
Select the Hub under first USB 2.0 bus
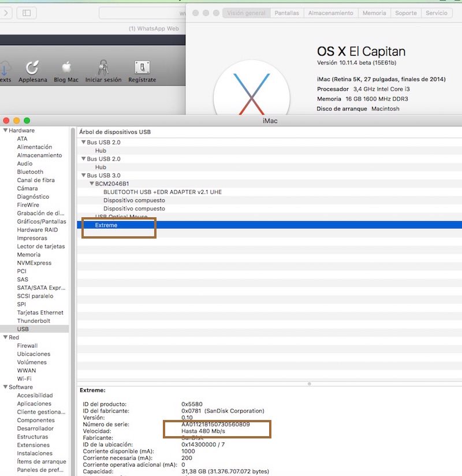tap(270, 151)
